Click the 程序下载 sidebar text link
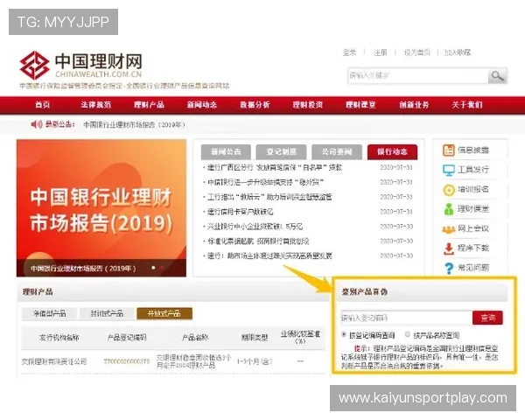Viewport: 525px width, 420px height. point(473,248)
